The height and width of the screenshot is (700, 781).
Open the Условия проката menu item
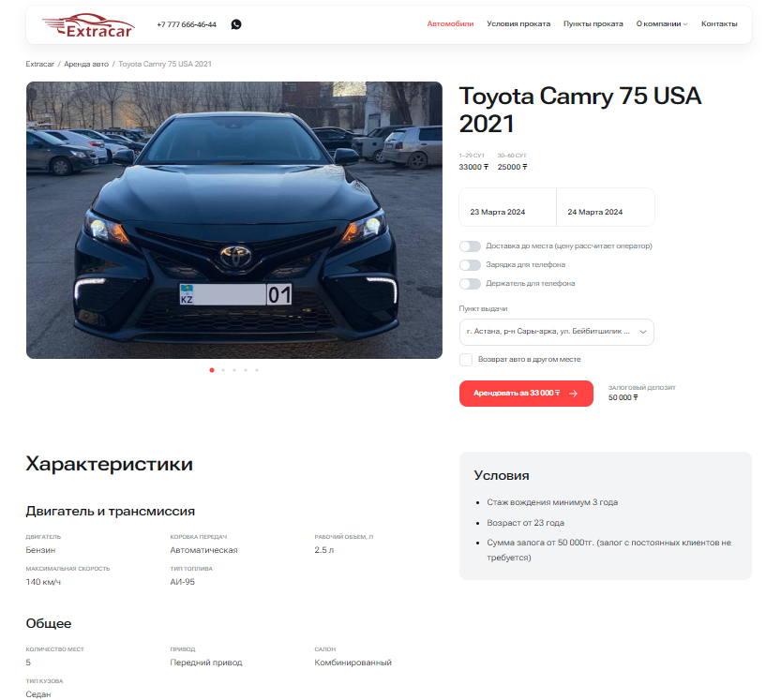518,24
